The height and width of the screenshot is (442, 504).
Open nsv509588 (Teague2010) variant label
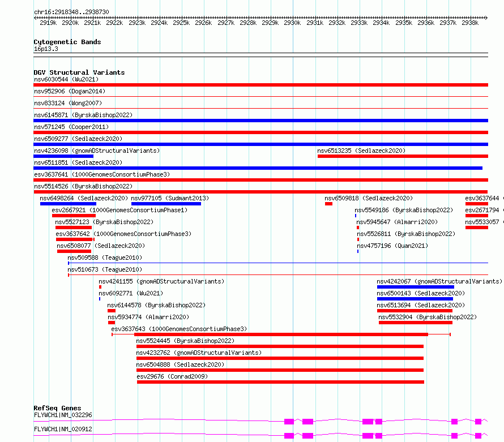pyautogui.click(x=105, y=258)
